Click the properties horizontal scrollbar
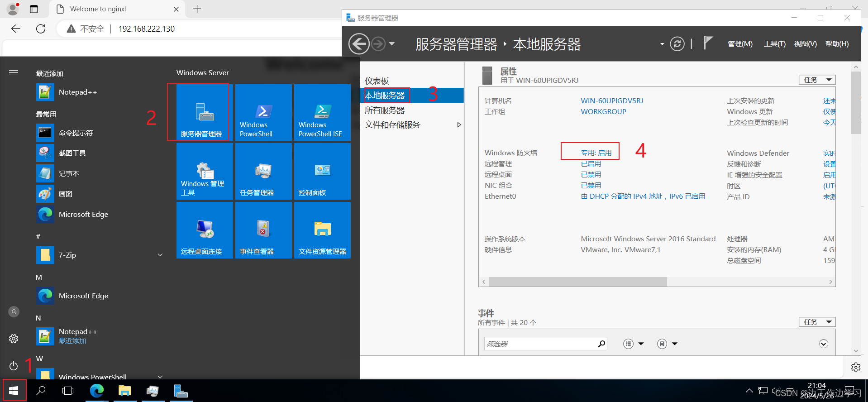The image size is (868, 402). (578, 282)
